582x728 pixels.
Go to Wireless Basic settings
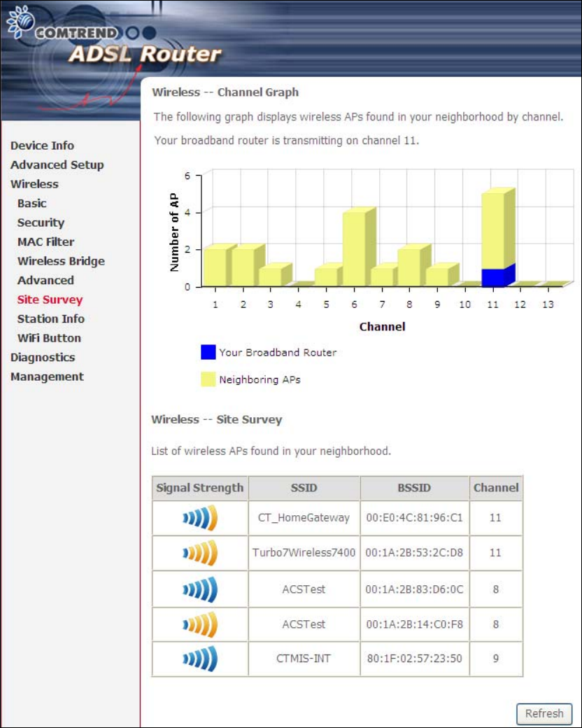[x=32, y=204]
